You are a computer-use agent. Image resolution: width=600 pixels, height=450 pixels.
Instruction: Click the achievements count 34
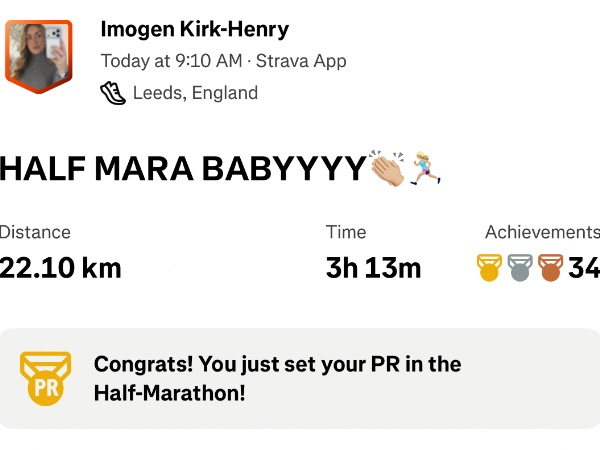583,268
